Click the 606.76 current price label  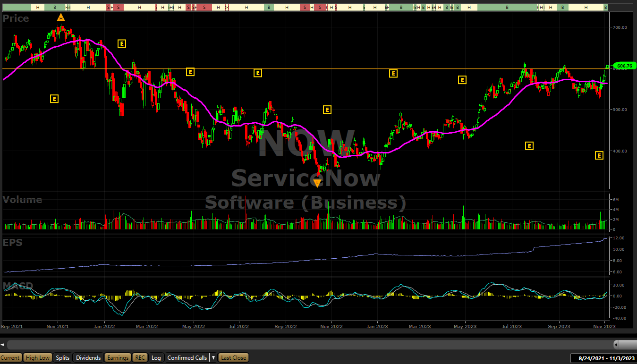[624, 66]
